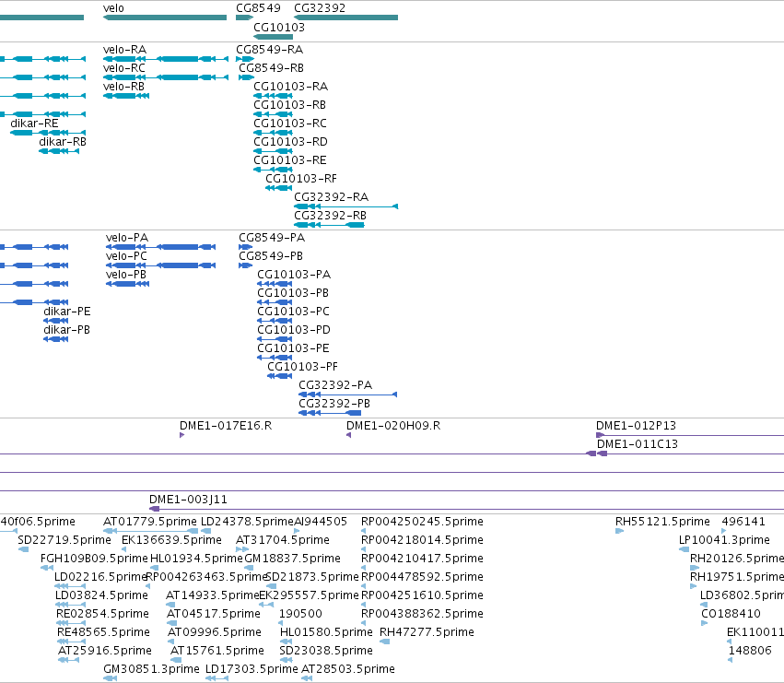Click EST RH47277.5prime
Viewport: 784px width, 683px height.
pyautogui.click(x=427, y=633)
